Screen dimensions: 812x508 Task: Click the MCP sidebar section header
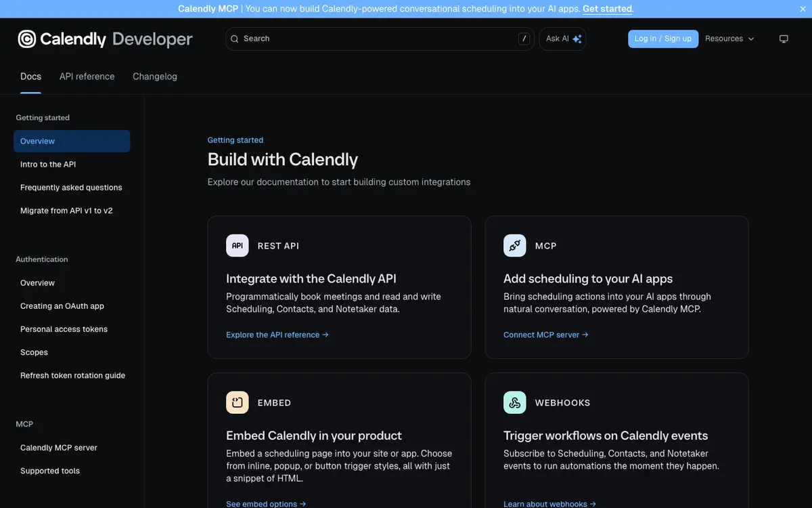click(x=24, y=424)
